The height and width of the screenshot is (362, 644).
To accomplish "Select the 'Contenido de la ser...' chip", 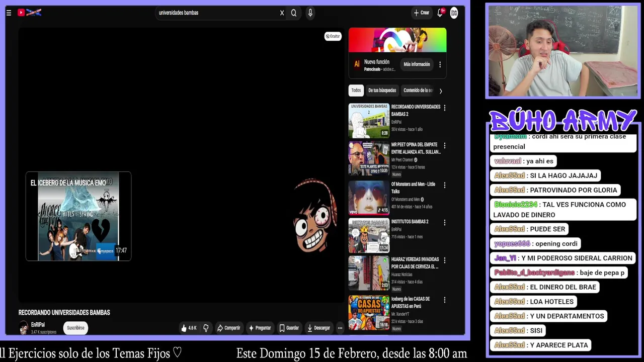I will click(418, 90).
